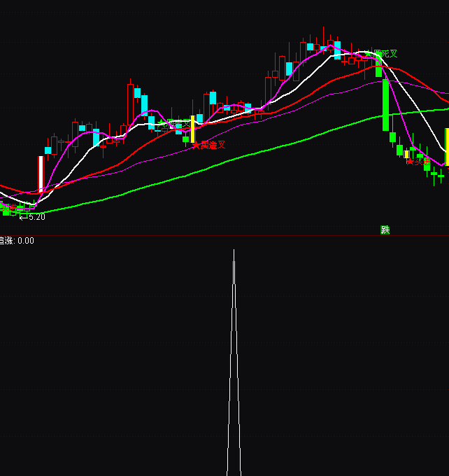
Task: Click the indicator value readout 0.00
Action: (x=25, y=241)
